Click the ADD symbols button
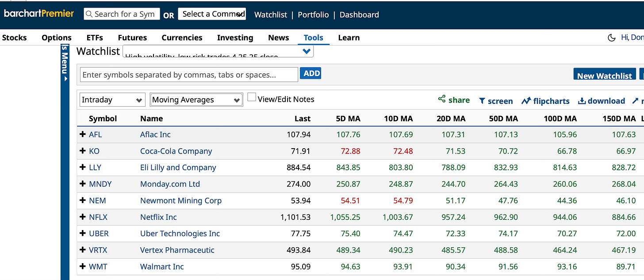 pyautogui.click(x=310, y=73)
